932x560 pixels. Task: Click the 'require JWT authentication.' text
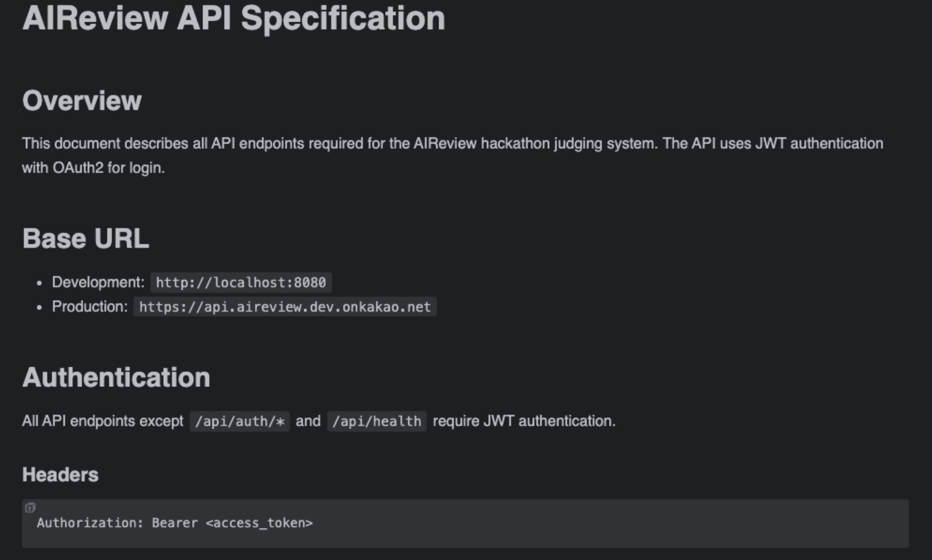524,421
